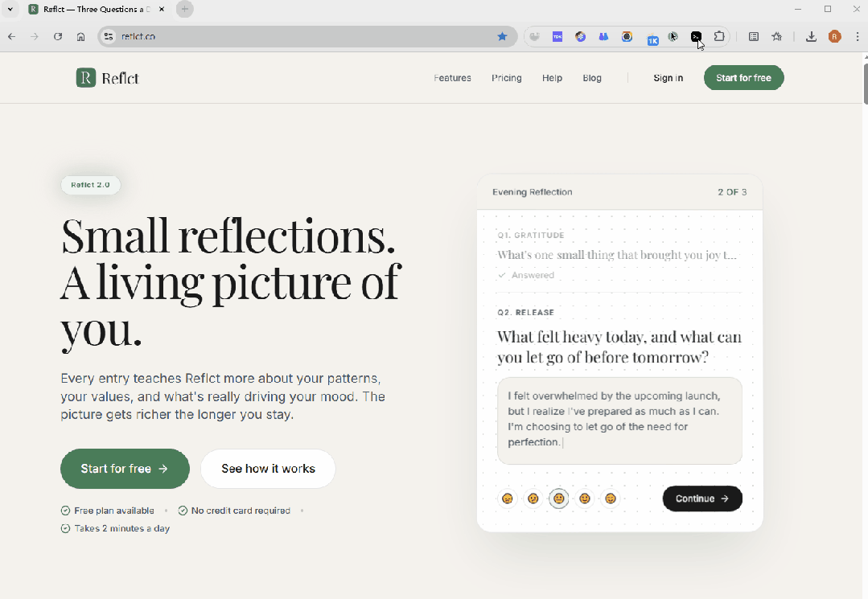Go to the Pricing nav item
Viewport: 868px width, 599px height.
click(506, 78)
